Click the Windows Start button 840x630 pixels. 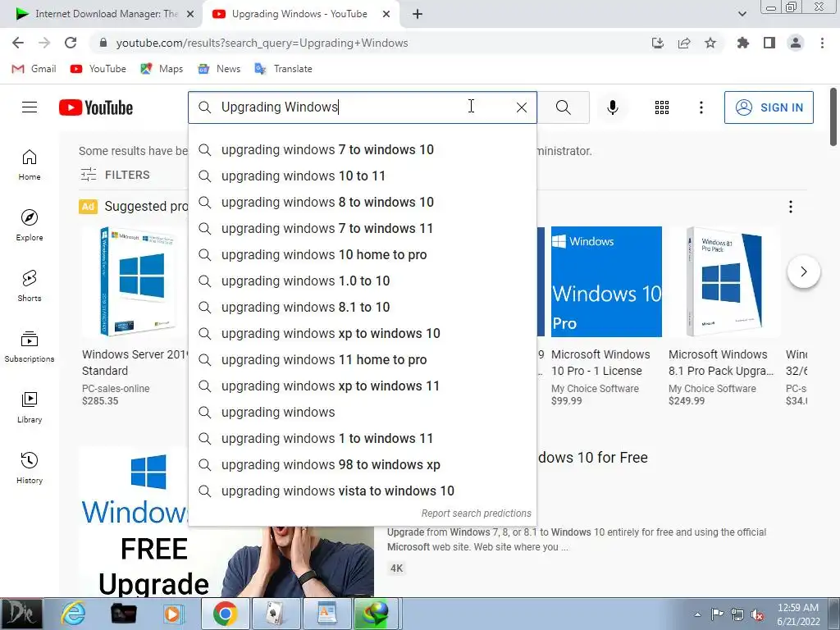point(21,614)
